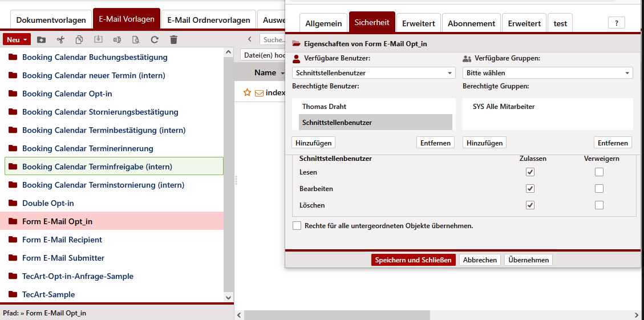Select Booking Calendar Opt-in folder

(67, 94)
